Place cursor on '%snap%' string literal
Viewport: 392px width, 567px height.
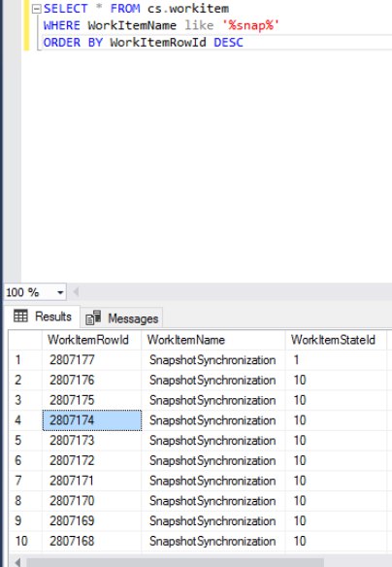[x=250, y=25]
